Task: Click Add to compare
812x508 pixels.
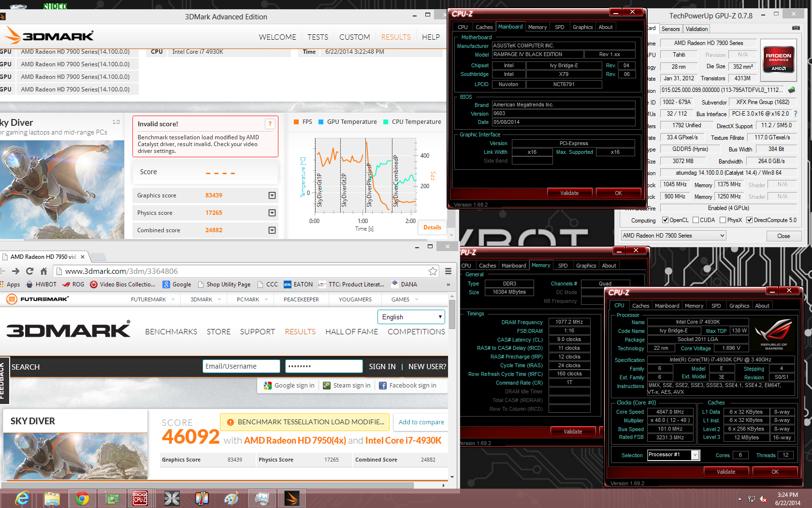Action: pyautogui.click(x=421, y=422)
